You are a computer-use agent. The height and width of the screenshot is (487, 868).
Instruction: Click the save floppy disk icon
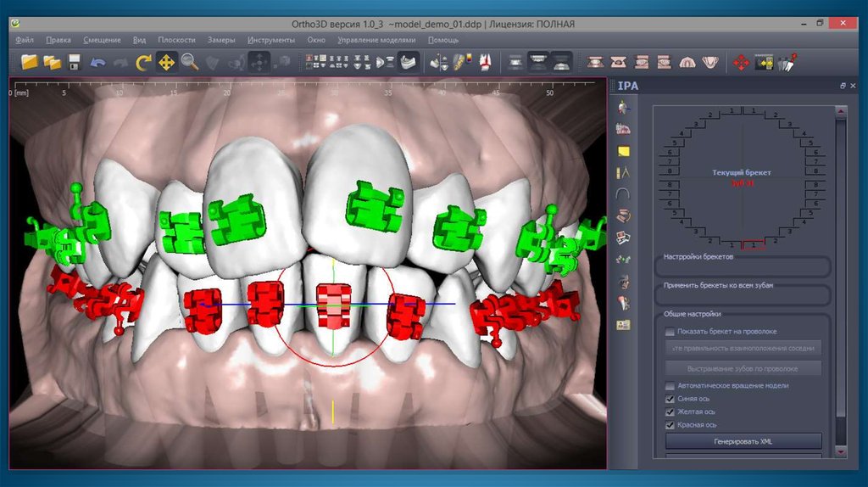pos(75,62)
